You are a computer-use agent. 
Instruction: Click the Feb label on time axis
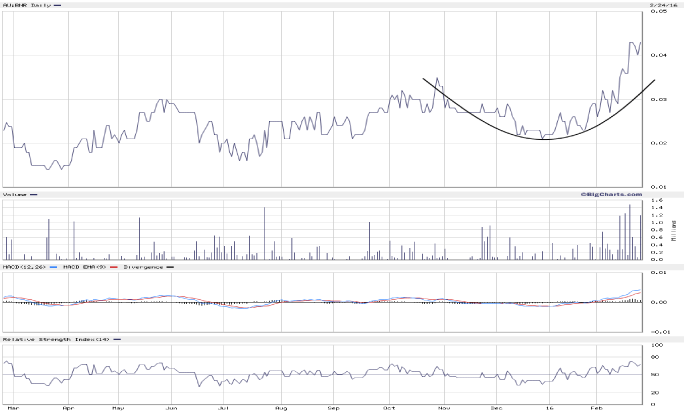coord(598,408)
